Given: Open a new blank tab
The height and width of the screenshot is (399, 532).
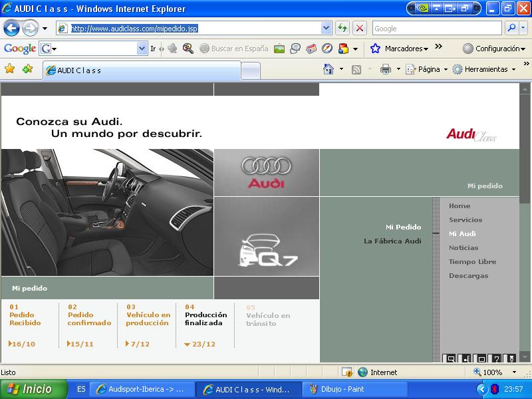Looking at the screenshot, I should [251, 70].
